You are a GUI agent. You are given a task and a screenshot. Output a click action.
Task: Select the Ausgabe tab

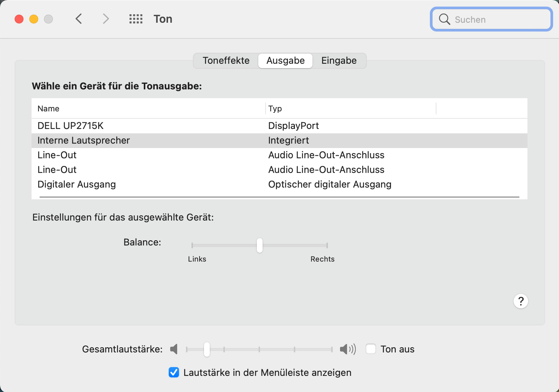tap(285, 60)
